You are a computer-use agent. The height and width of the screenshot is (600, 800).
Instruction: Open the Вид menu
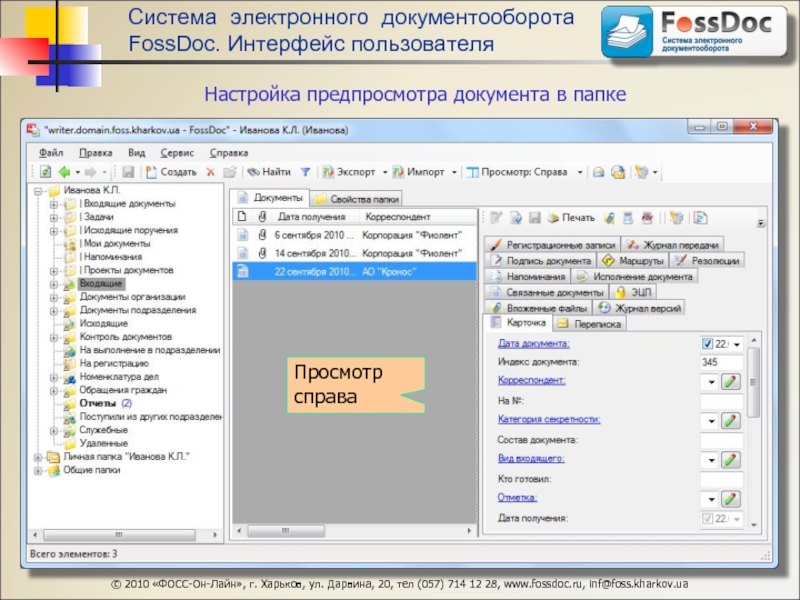click(x=136, y=153)
